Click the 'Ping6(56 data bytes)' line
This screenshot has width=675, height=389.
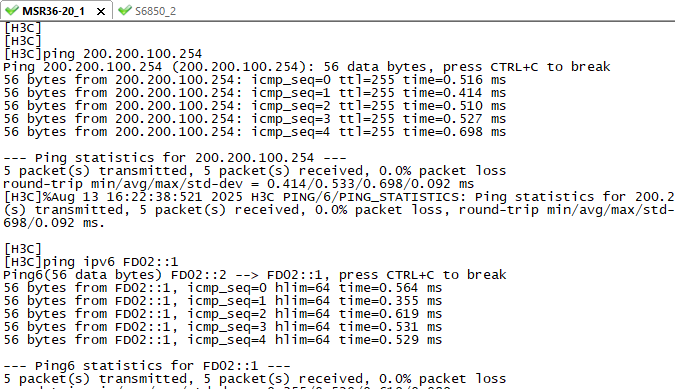click(255, 275)
